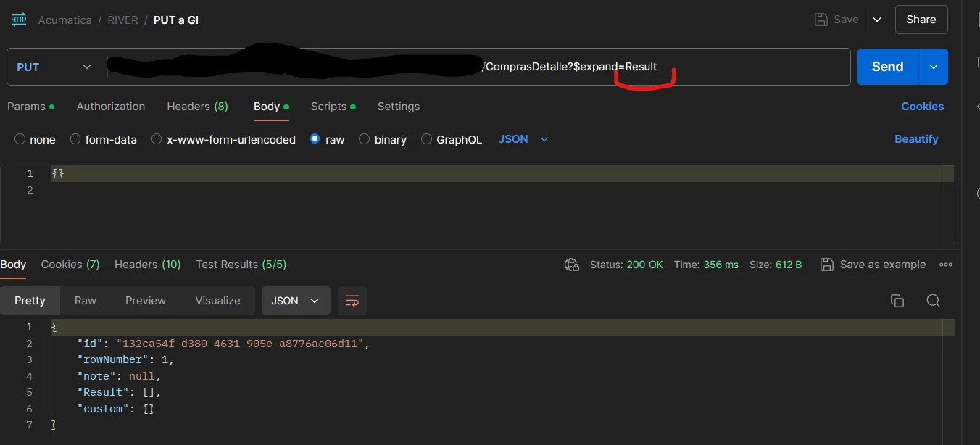Click the HTTP badge in the breadcrumb
The height and width of the screenshot is (445, 980).
coord(18,20)
